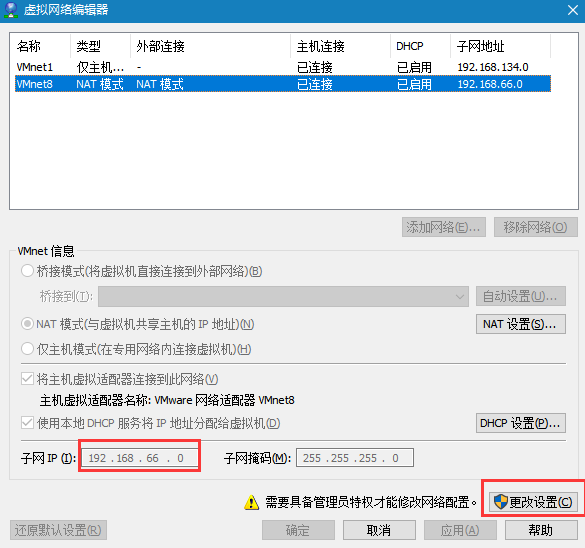This screenshot has height=548, width=585.
Task: Click the 帮助 button
Action: coord(541,530)
